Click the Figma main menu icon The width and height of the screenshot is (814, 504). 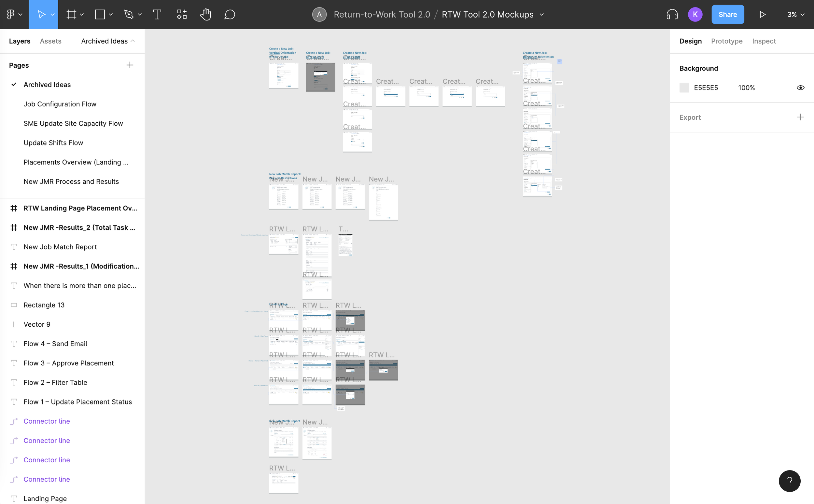click(11, 14)
